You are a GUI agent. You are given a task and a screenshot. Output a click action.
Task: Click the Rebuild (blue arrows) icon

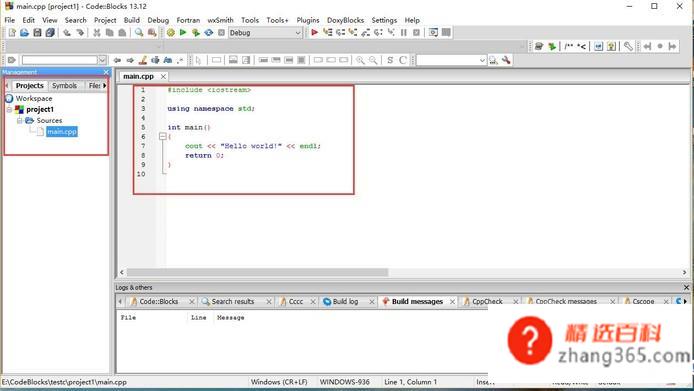click(x=208, y=33)
